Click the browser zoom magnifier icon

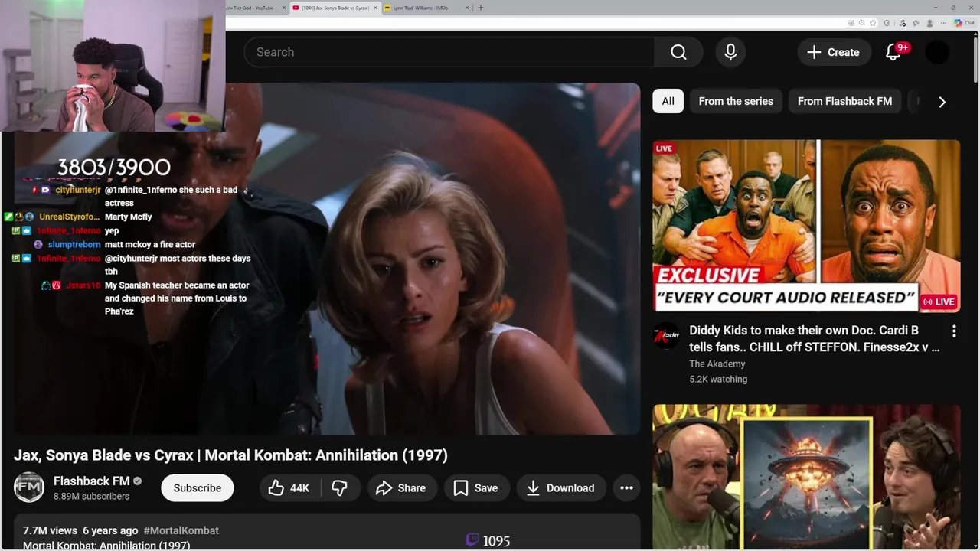pos(862,23)
